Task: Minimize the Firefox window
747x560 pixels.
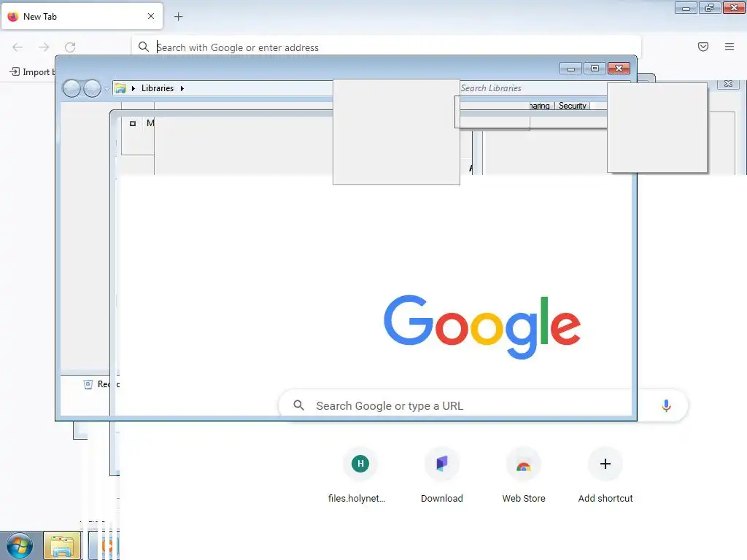Action: pyautogui.click(x=686, y=7)
